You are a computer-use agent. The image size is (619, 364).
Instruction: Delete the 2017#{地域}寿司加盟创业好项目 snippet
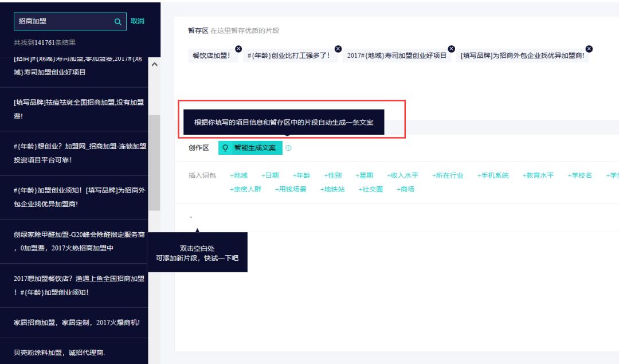451,49
